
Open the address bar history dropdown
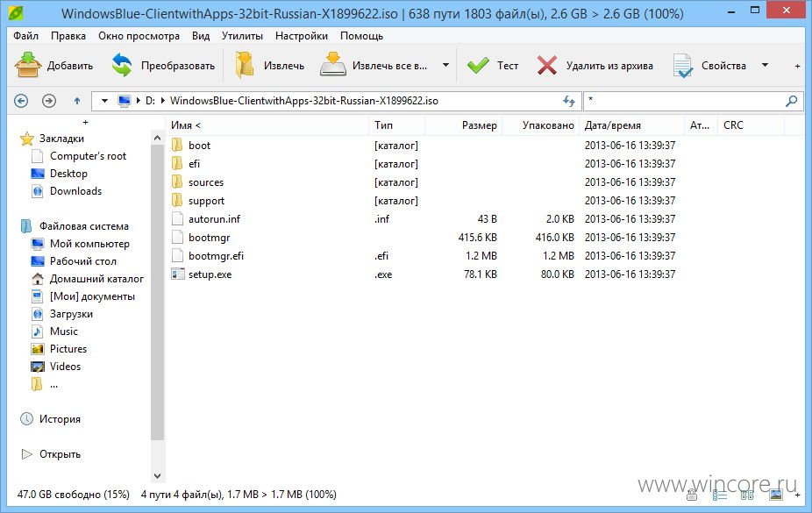pos(104,101)
